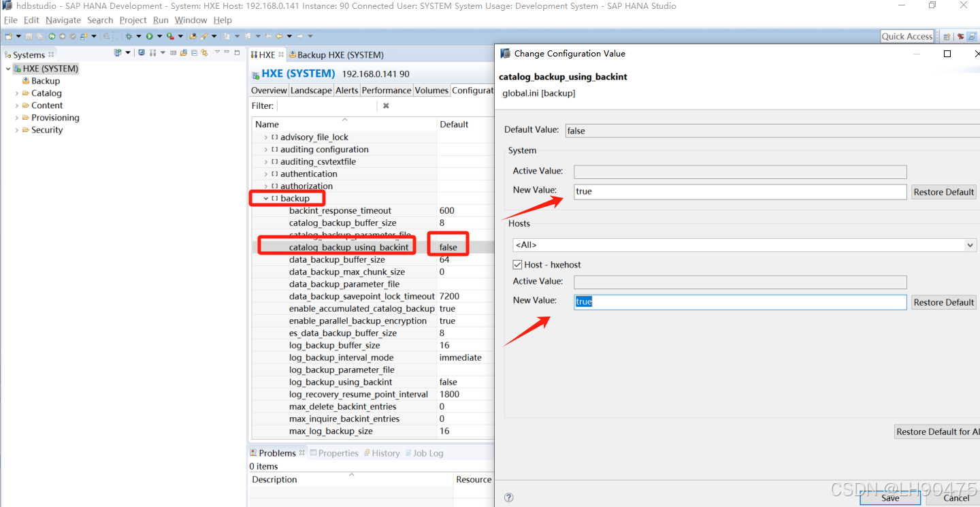Select the log_backup_using_backint row
Image resolution: width=980 pixels, height=507 pixels.
click(372, 382)
